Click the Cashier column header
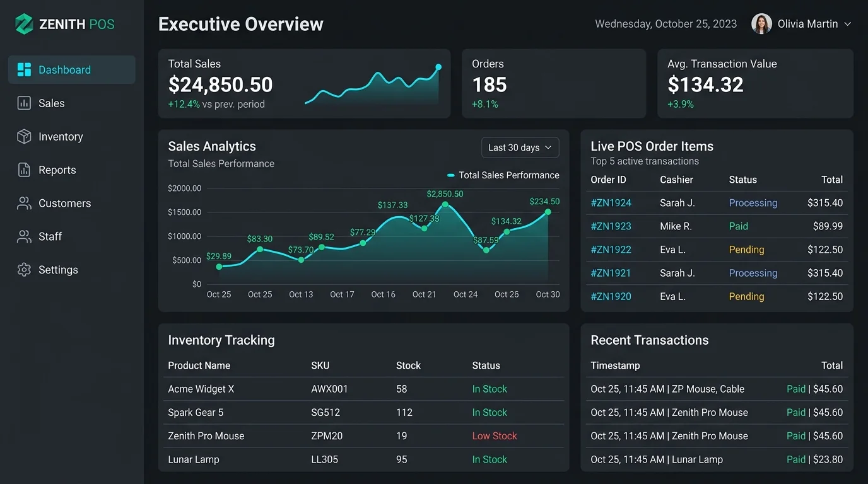 [676, 180]
